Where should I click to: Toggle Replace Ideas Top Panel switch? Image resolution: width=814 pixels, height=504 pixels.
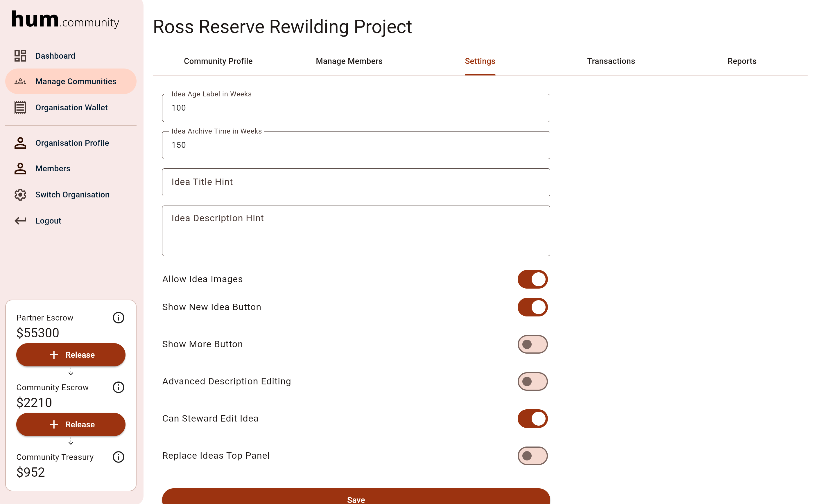click(x=532, y=456)
